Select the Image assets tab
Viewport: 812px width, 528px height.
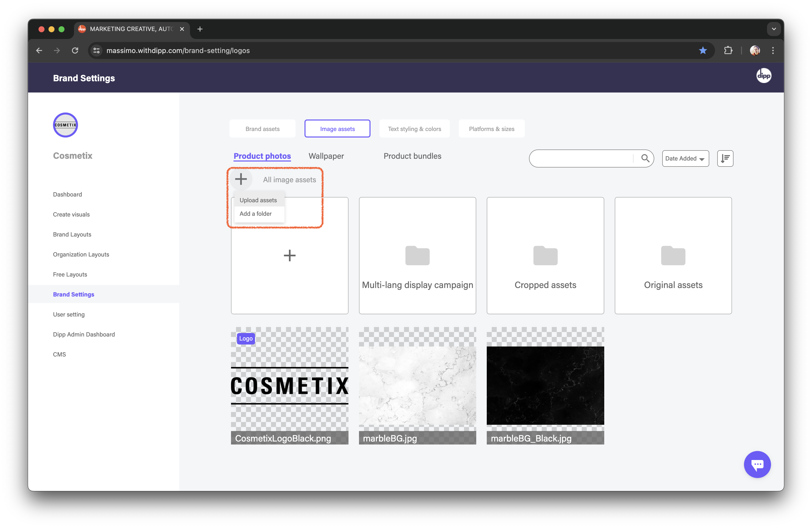coord(337,128)
